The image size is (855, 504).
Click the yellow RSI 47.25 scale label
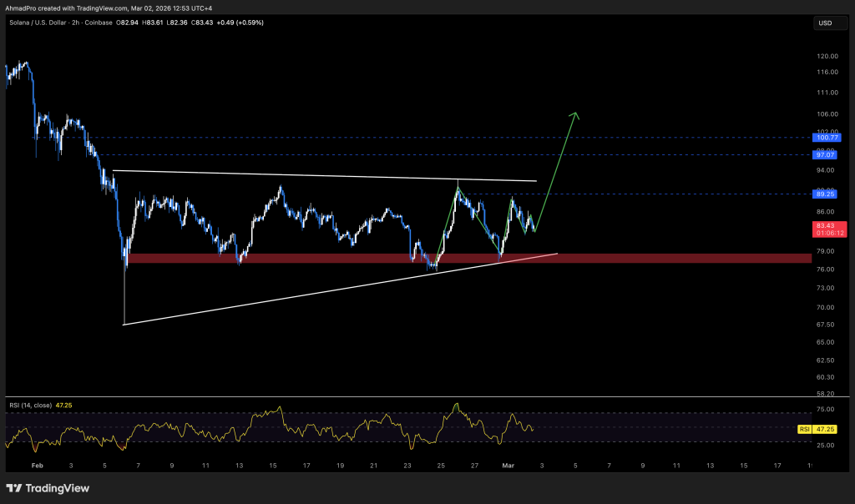pyautogui.click(x=824, y=428)
